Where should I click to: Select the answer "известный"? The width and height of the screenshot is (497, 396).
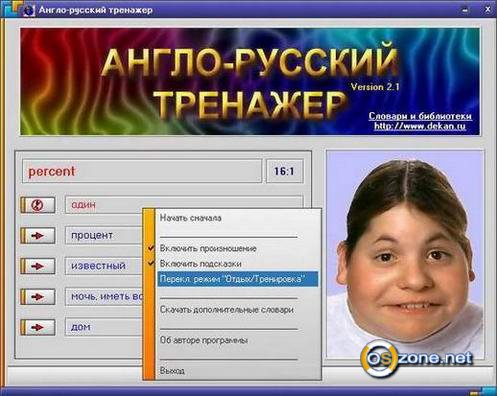103,266
